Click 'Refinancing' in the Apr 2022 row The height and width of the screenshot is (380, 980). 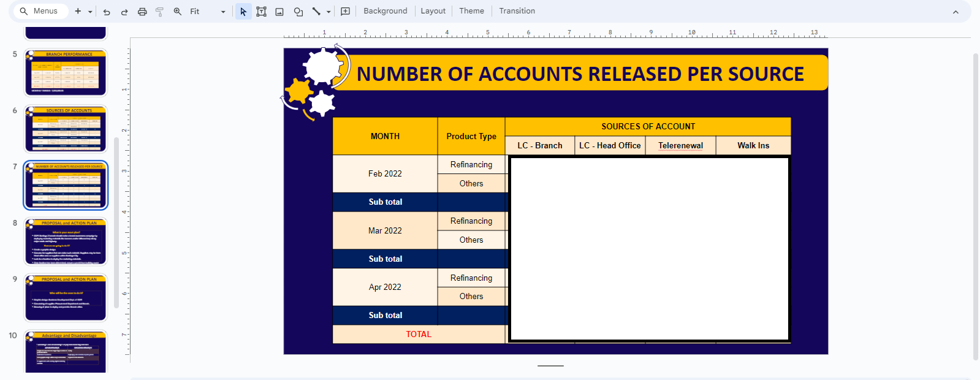[x=471, y=278]
